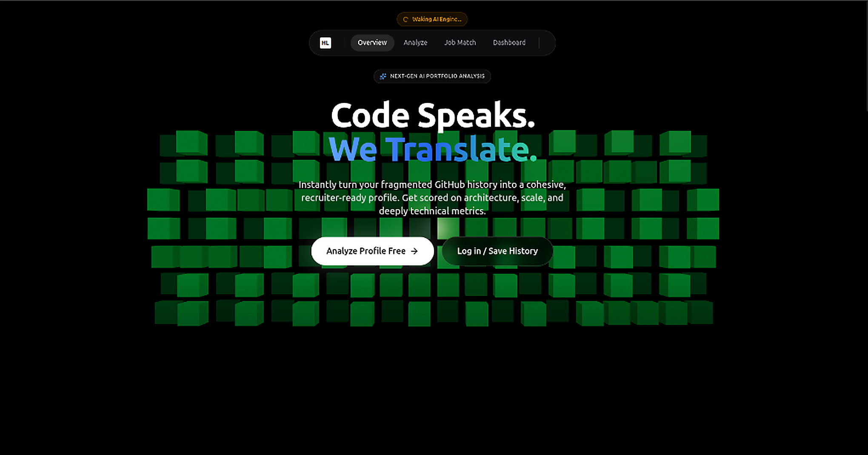The width and height of the screenshot is (868, 455).
Task: Click the vertical page scrollbar thumb
Action: tap(867, 55)
